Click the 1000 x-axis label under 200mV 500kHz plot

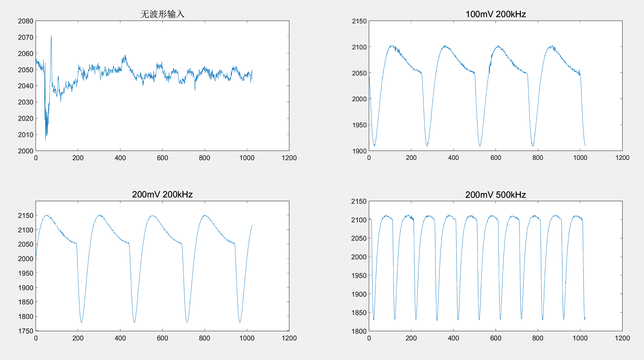pyautogui.click(x=580, y=338)
